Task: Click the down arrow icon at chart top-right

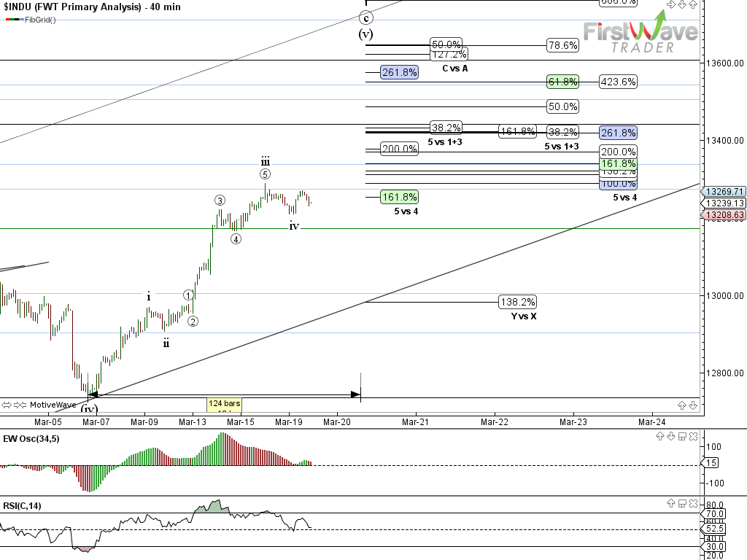Action: pyautogui.click(x=681, y=4)
